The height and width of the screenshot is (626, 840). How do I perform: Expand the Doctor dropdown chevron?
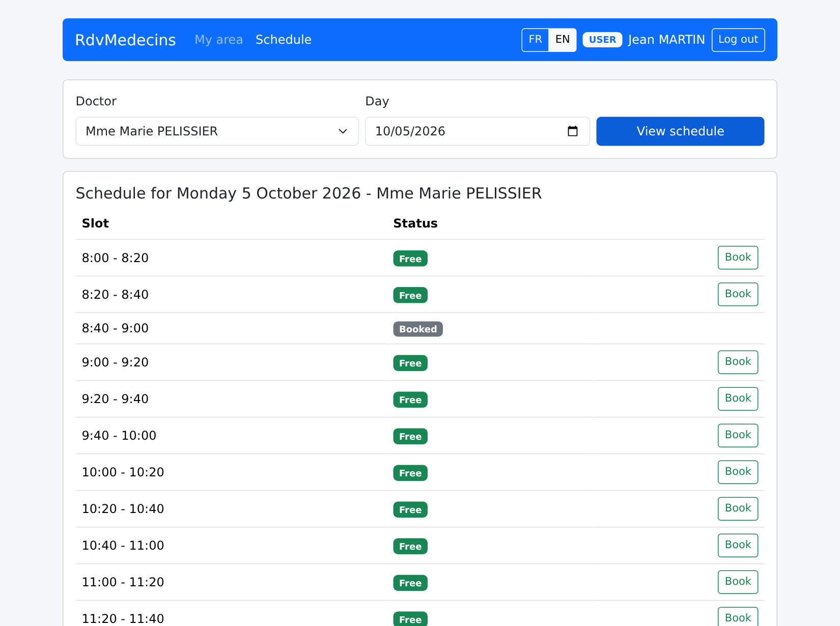pos(343,131)
